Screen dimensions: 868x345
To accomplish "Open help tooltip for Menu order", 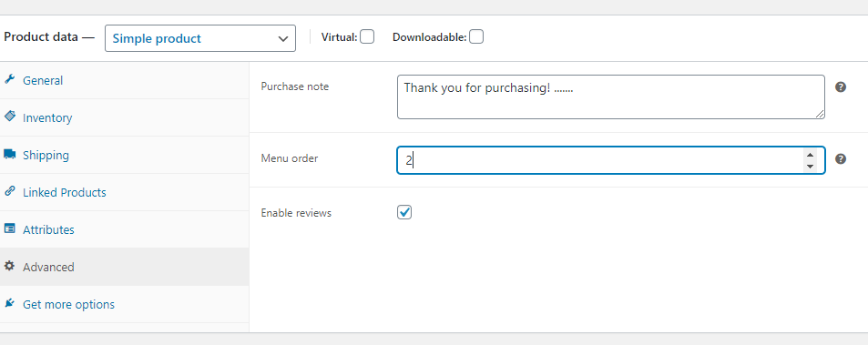I will (841, 159).
